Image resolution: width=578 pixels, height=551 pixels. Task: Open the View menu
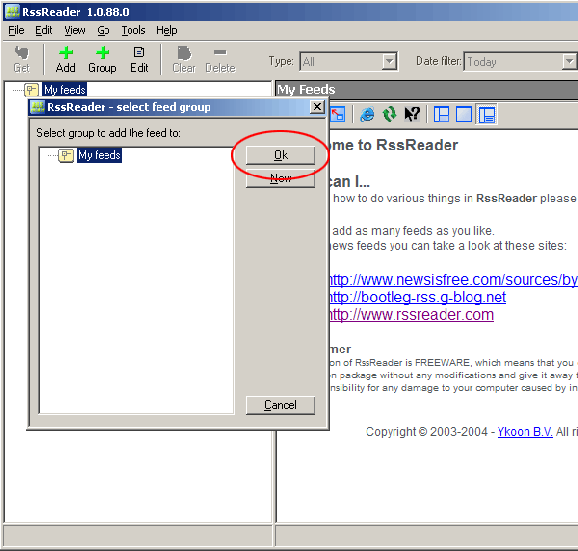click(x=75, y=30)
